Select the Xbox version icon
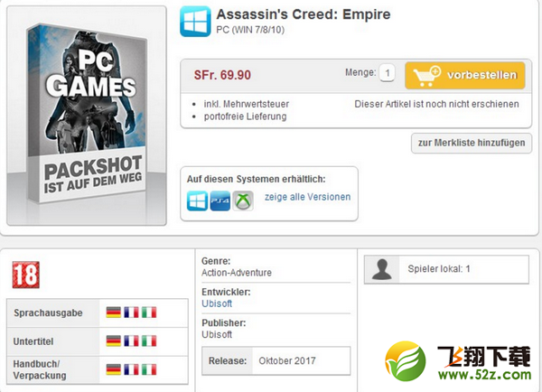This screenshot has height=392, width=542. click(243, 201)
